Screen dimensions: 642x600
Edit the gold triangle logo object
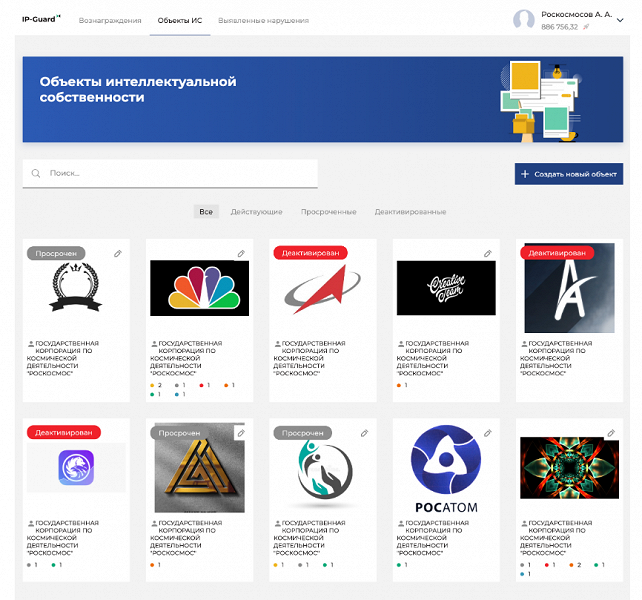click(240, 433)
